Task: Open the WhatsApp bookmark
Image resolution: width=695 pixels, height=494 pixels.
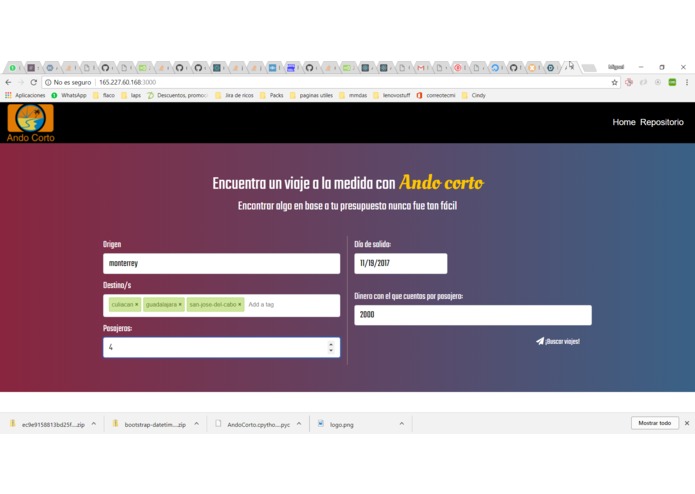Action: (69, 95)
